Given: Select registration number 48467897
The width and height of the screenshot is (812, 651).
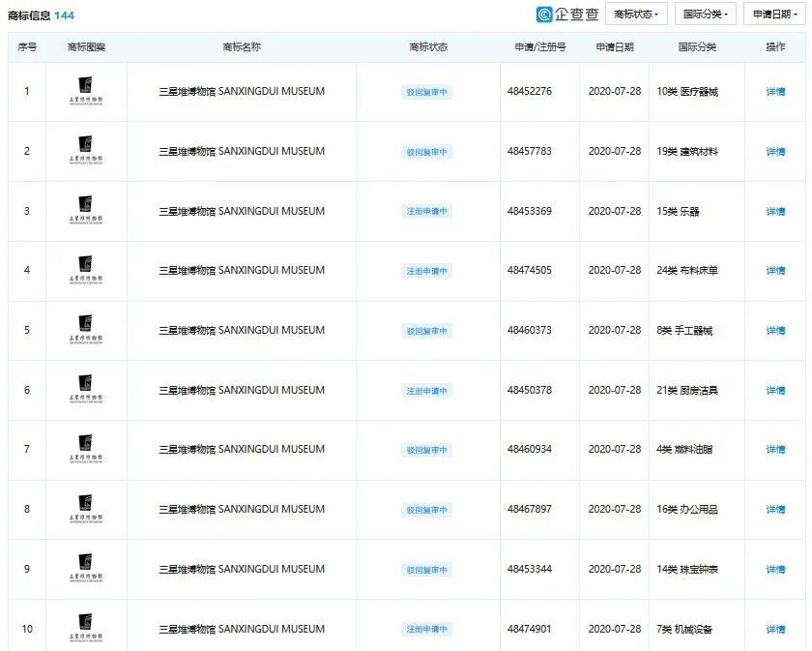Looking at the screenshot, I should click(530, 509).
